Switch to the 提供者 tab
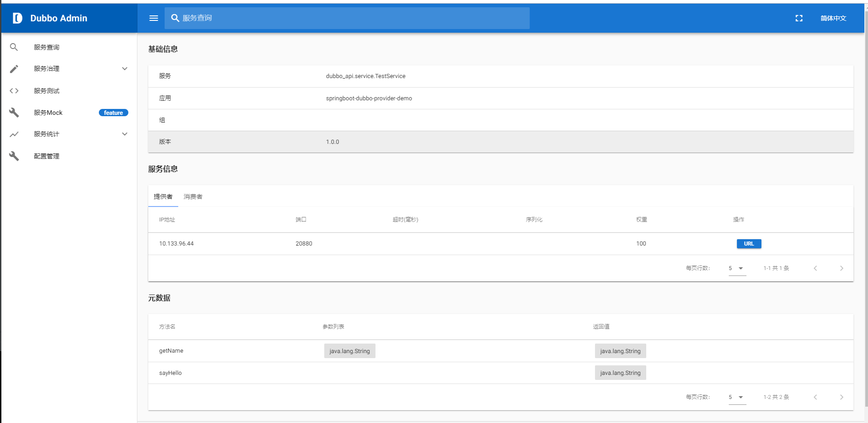This screenshot has height=423, width=868. point(163,197)
